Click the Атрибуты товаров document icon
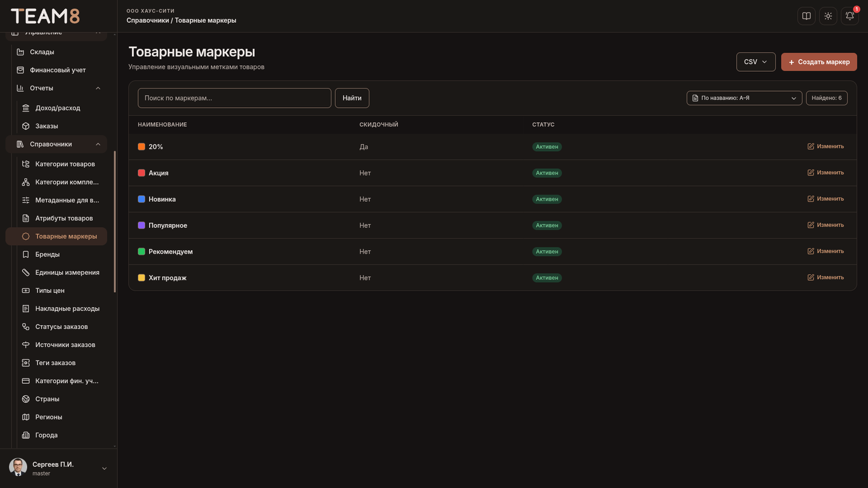868x488 pixels. [26, 218]
